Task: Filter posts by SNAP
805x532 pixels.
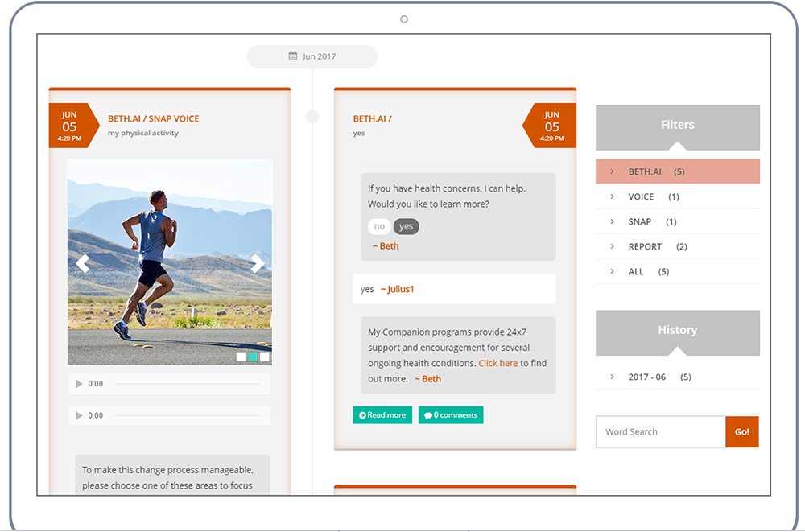Action: 678,222
